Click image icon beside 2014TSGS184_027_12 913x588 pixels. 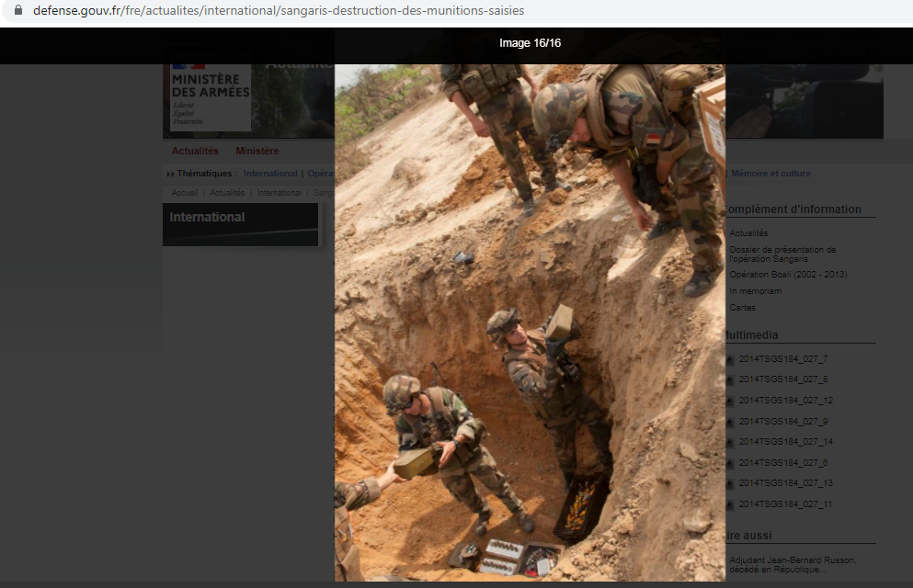click(730, 401)
